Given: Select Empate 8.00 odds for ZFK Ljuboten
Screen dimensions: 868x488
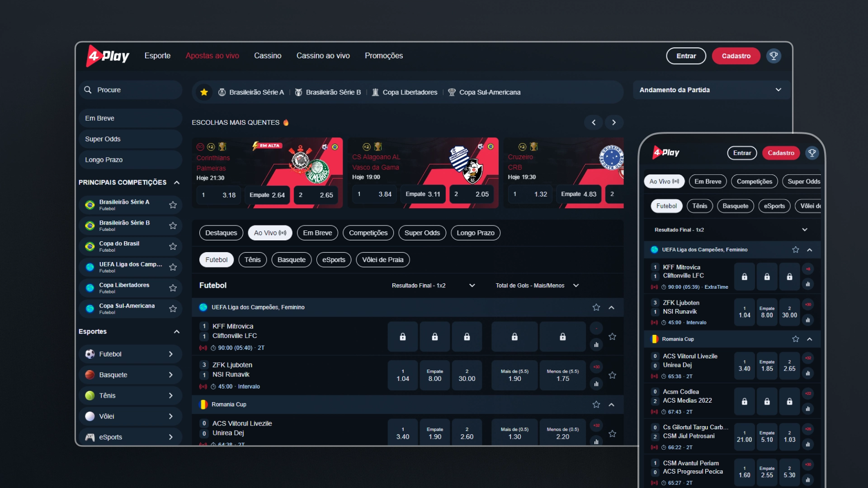Looking at the screenshot, I should tap(434, 375).
